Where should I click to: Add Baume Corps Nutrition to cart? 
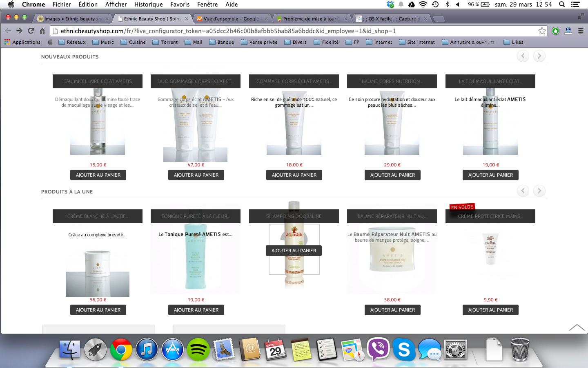click(392, 175)
